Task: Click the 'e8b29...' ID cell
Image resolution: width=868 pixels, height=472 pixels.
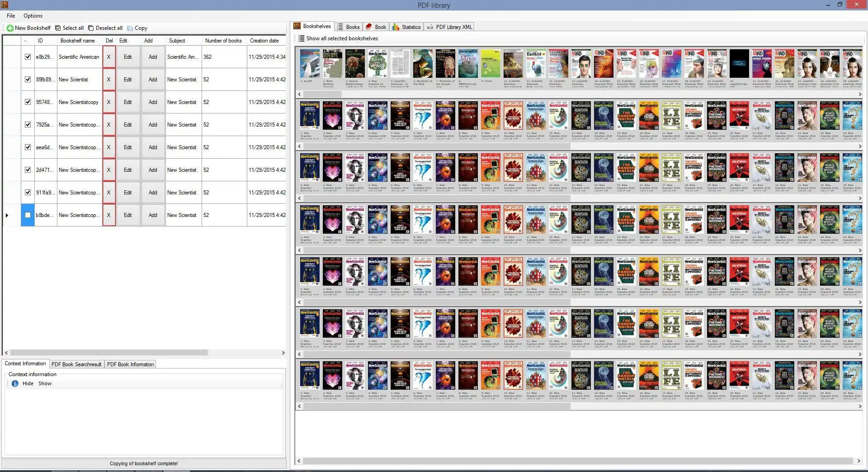Action: pyautogui.click(x=45, y=57)
